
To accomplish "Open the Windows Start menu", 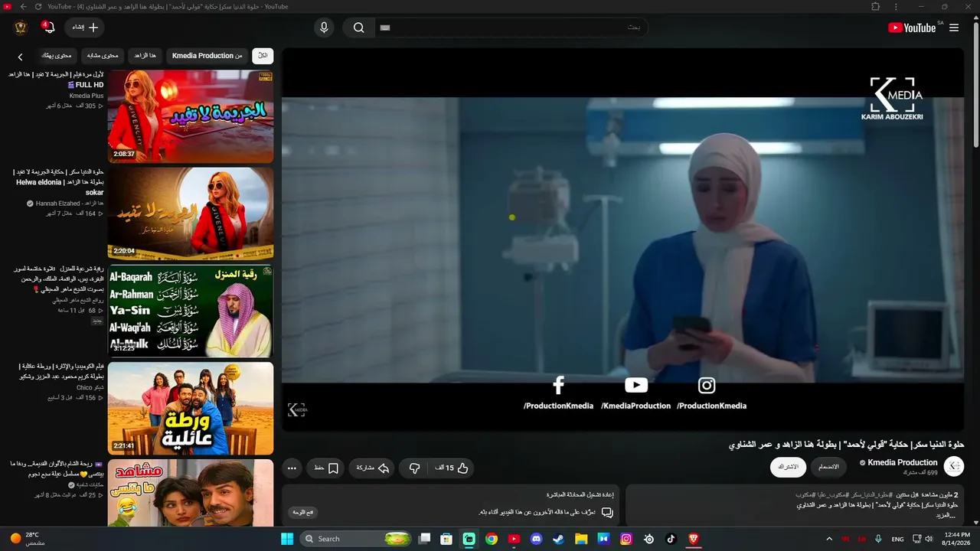I will (287, 539).
